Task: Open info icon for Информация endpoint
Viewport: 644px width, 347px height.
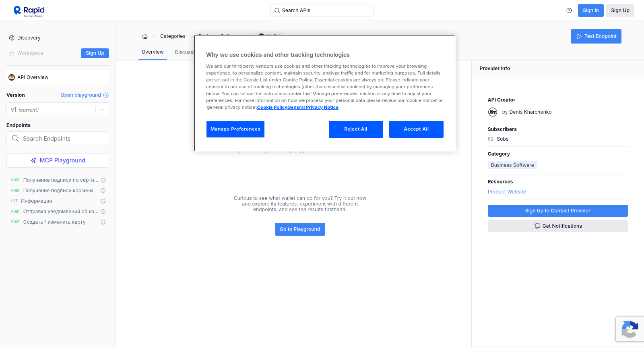Action: coord(103,201)
